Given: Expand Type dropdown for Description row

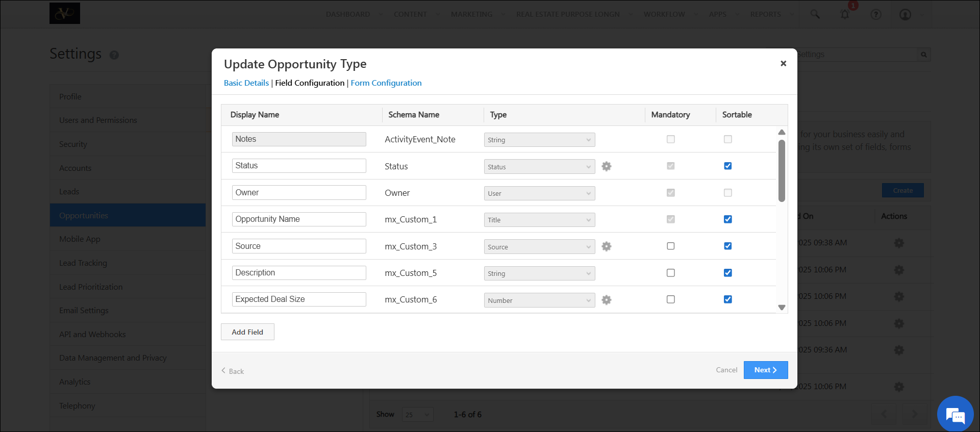Looking at the screenshot, I should coord(539,273).
